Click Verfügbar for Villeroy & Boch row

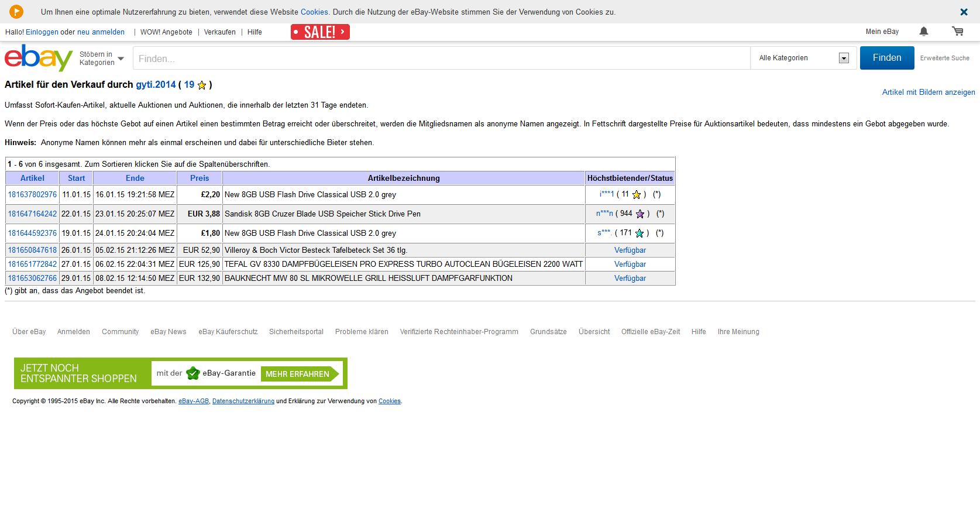pos(630,250)
